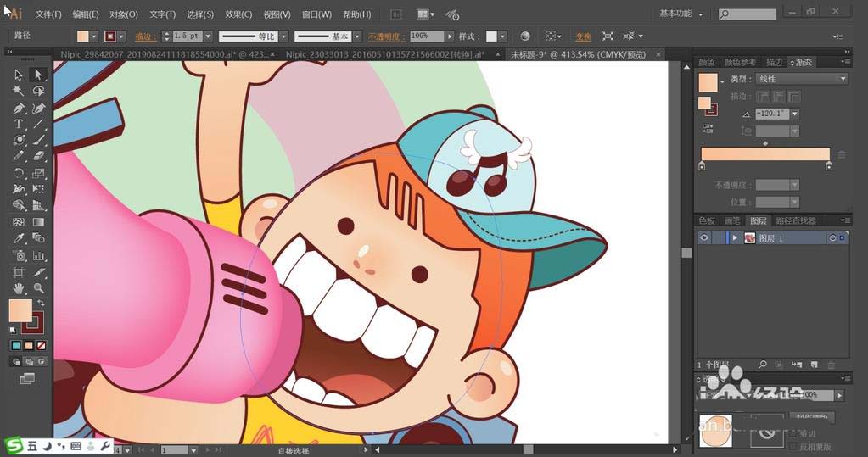Select the Scale tool

[x=38, y=173]
